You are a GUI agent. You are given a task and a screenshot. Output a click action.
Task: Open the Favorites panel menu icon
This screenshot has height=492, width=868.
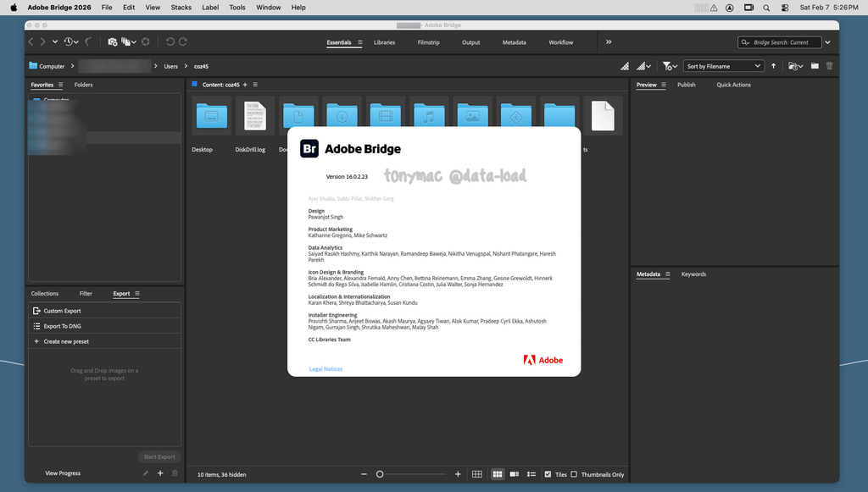pos(60,86)
